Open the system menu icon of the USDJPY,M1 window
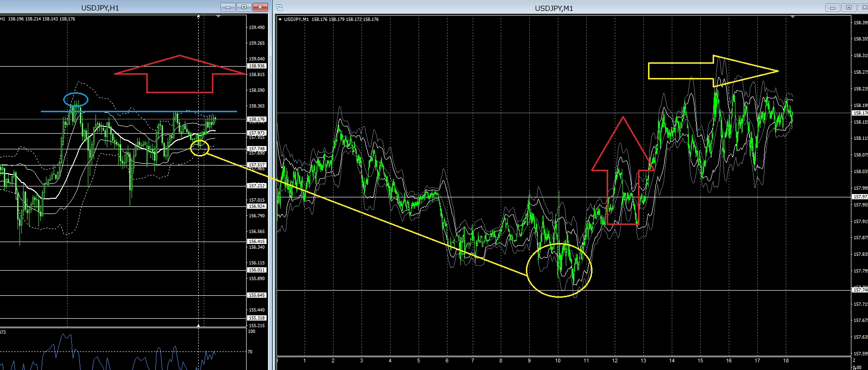 click(280, 8)
